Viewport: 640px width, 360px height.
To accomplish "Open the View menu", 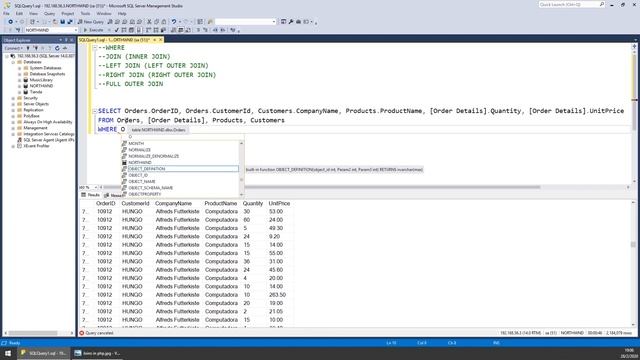I will pyautogui.click(x=33, y=13).
